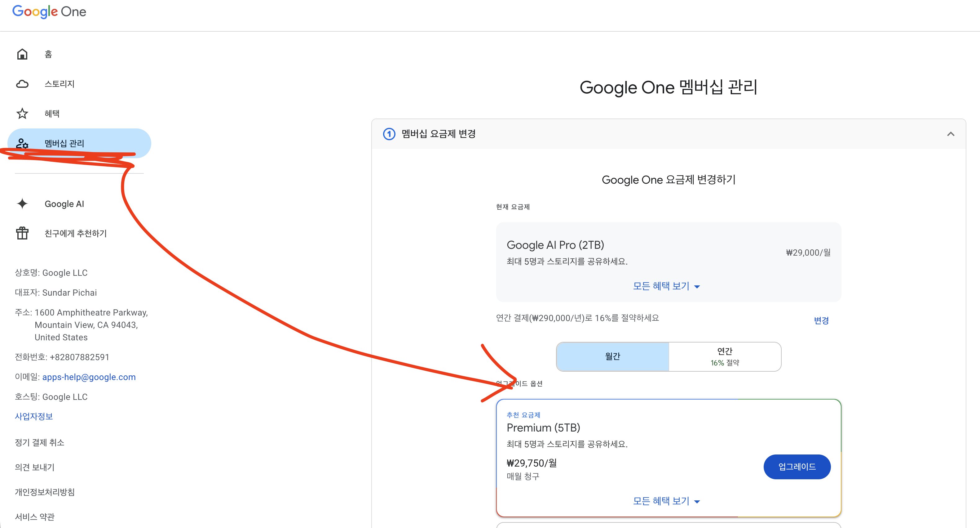The image size is (980, 528).
Task: Click the numbered step 1 circle icon
Action: point(389,134)
